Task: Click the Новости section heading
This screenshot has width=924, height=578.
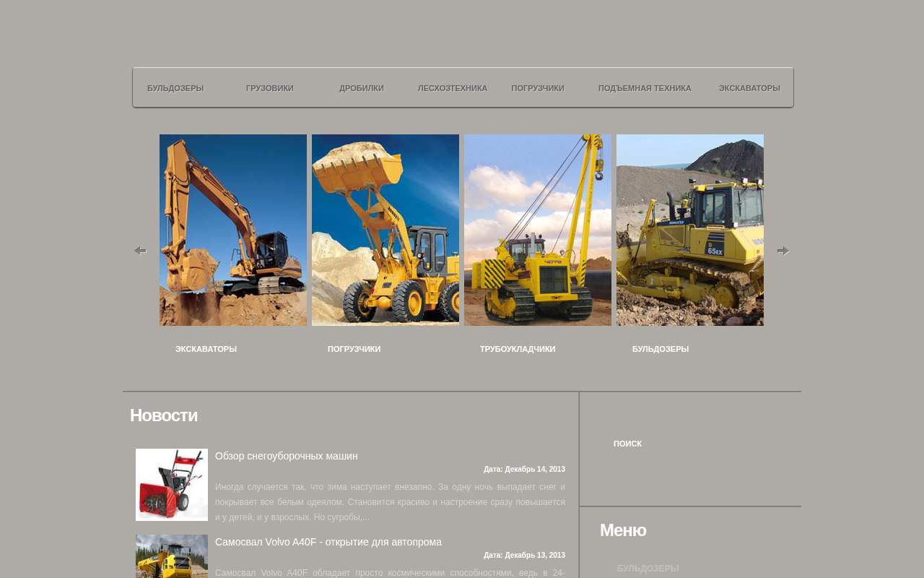Action: tap(164, 415)
